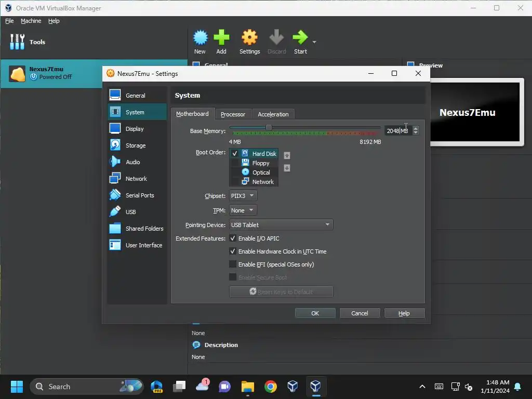
Task: Check Network boot order checkbox
Action: tap(234, 182)
